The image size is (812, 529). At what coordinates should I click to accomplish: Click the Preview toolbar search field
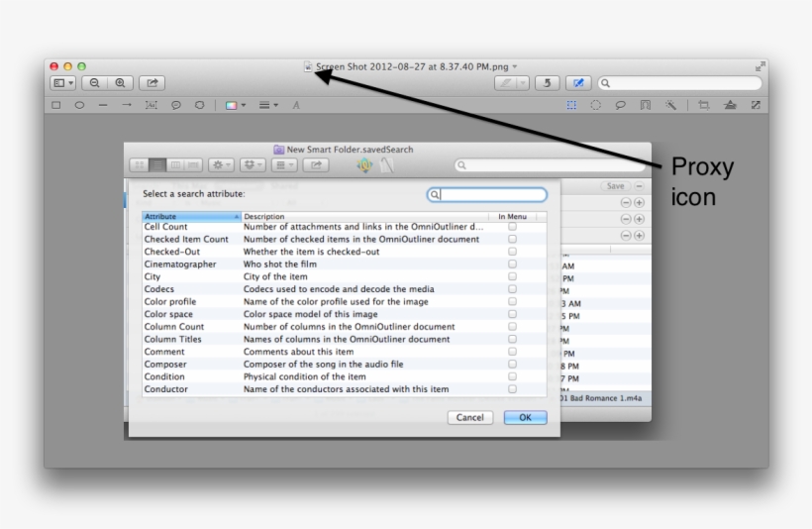pos(678,84)
